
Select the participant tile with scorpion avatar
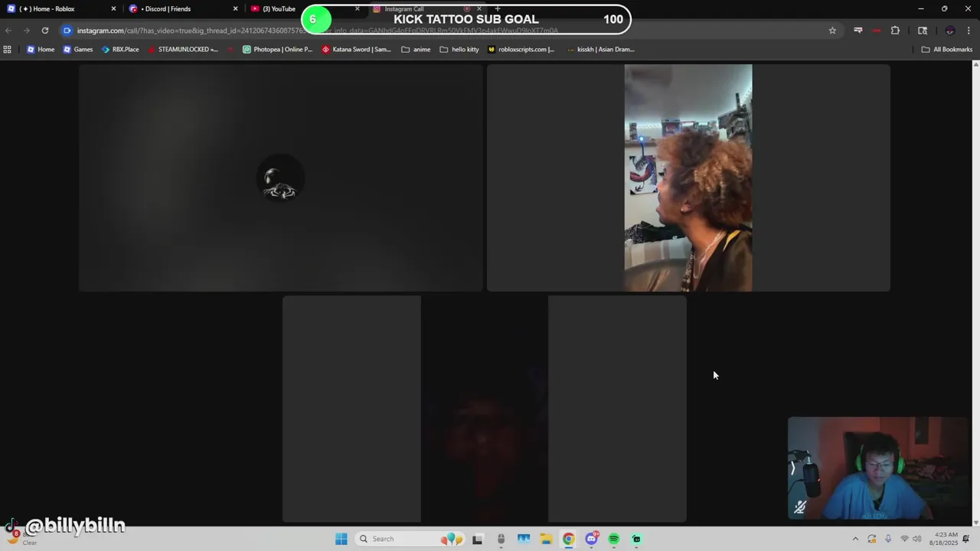[x=280, y=178]
